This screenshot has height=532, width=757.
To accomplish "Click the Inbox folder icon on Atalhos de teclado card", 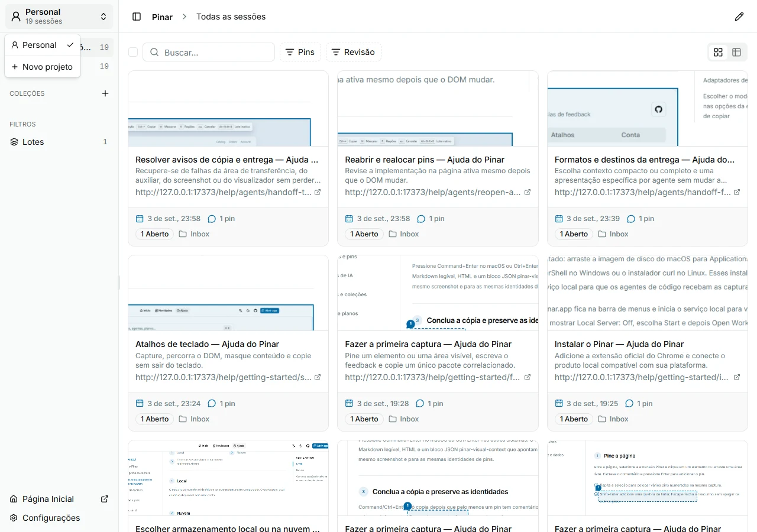I will click(x=183, y=419).
